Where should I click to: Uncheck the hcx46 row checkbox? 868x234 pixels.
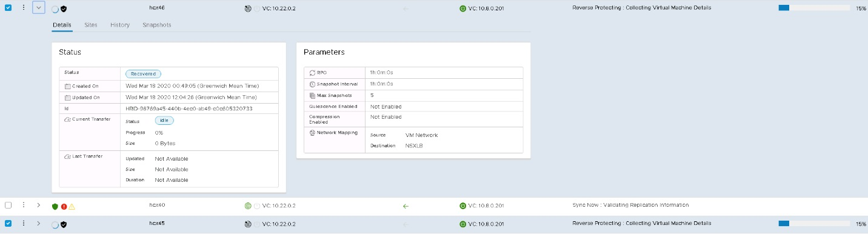(x=8, y=8)
